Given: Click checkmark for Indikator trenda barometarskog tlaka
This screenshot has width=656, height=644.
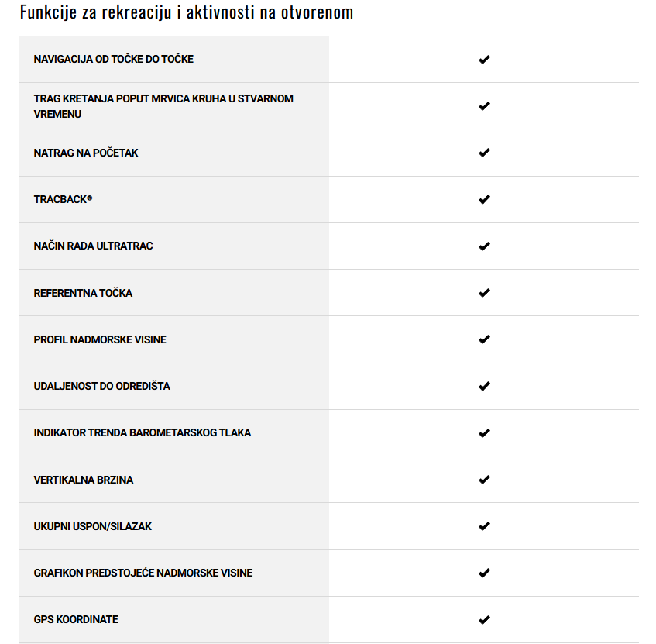Looking at the screenshot, I should [x=484, y=433].
